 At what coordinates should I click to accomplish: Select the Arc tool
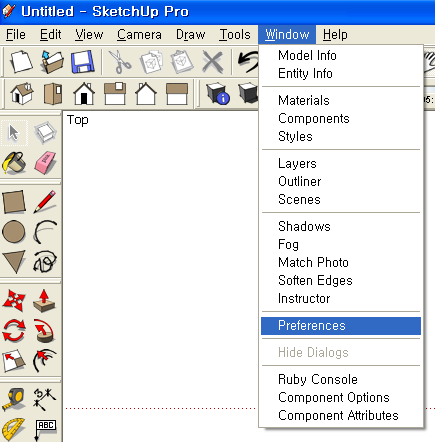45,231
